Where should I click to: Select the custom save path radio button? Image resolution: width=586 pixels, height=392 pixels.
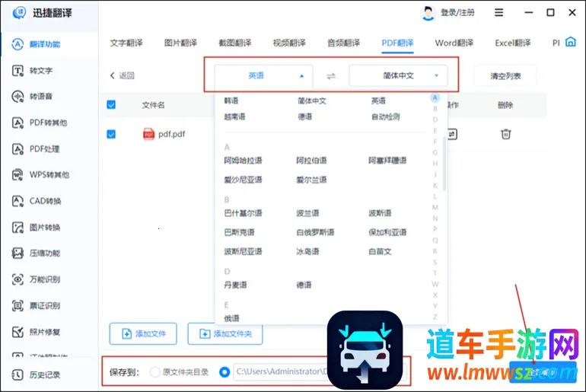pos(225,372)
